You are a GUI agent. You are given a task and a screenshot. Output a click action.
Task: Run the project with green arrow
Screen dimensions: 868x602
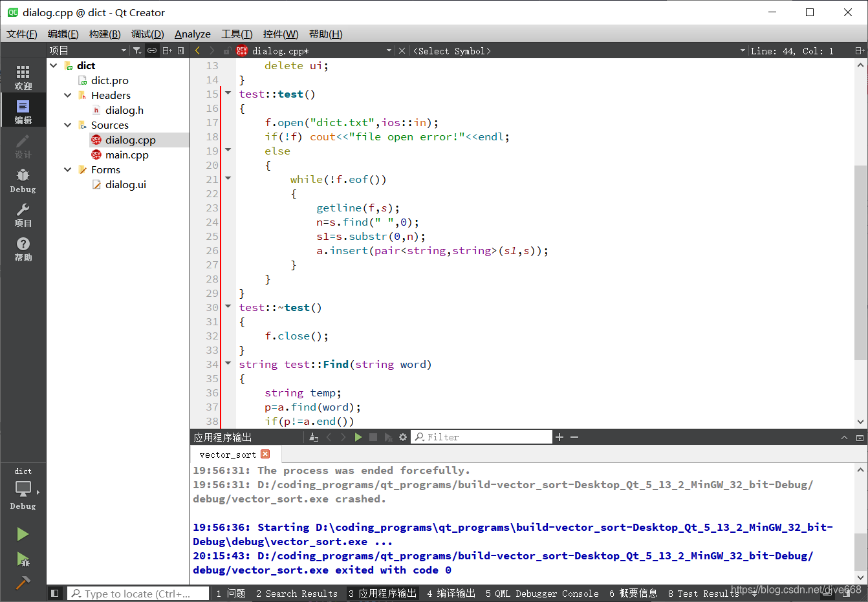coord(23,534)
